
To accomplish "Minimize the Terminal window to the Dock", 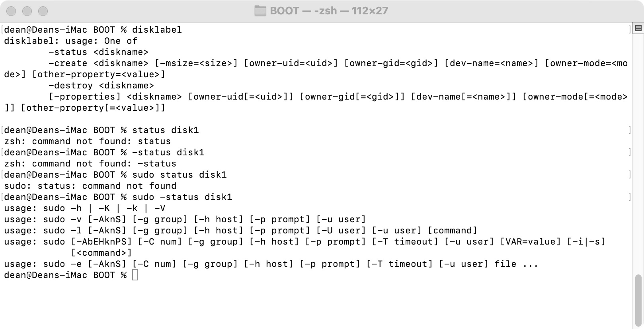I will point(27,11).
